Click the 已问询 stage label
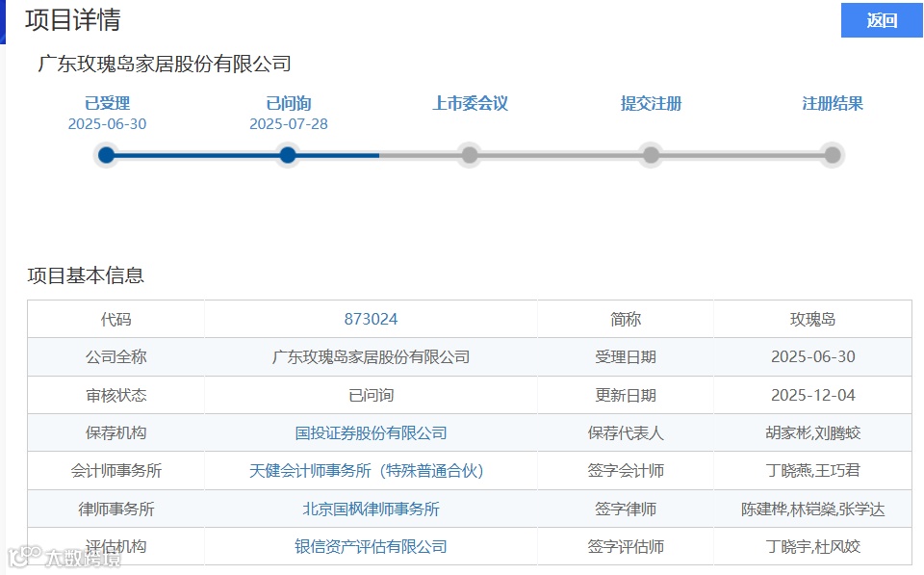Screen dimensions: 924x575 [288, 103]
